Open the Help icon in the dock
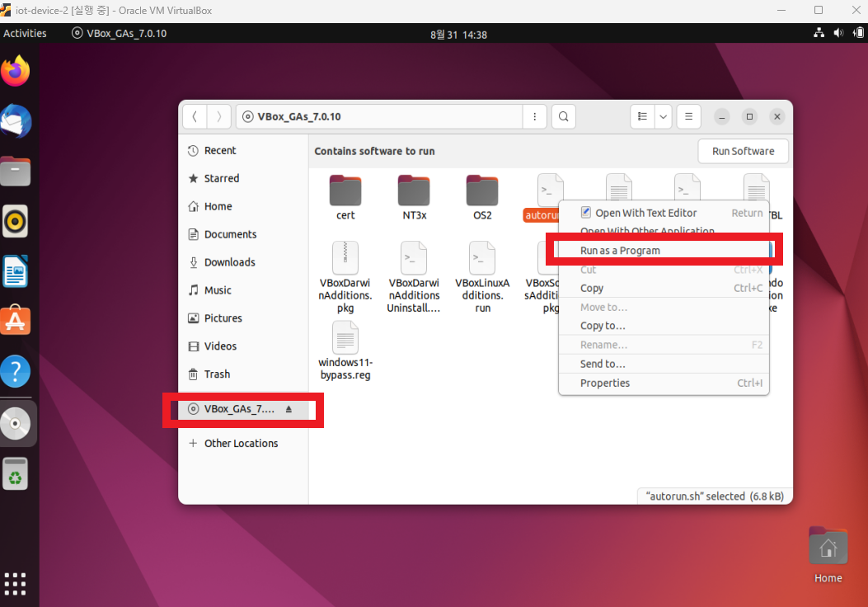Viewport: 868px width, 607px height. pyautogui.click(x=16, y=370)
